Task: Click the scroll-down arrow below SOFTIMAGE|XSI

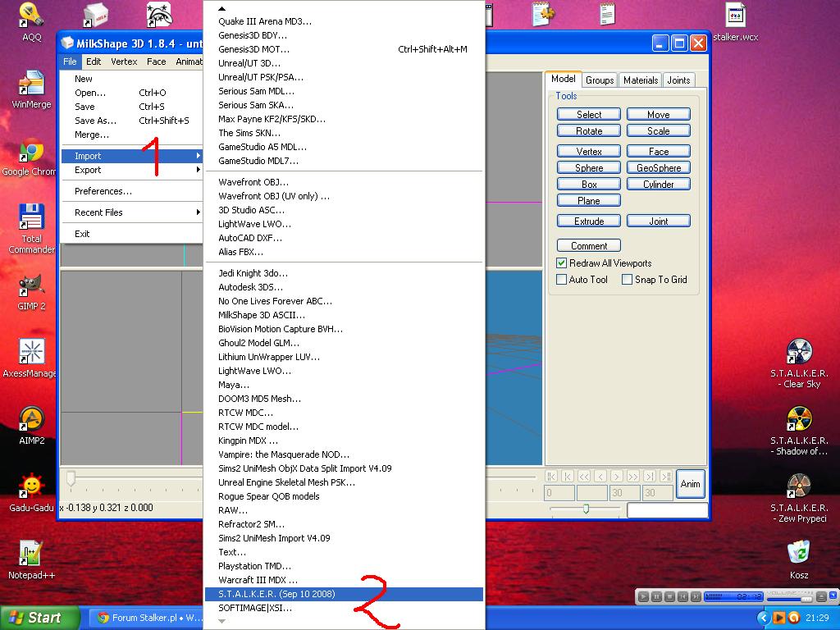Action: click(221, 622)
